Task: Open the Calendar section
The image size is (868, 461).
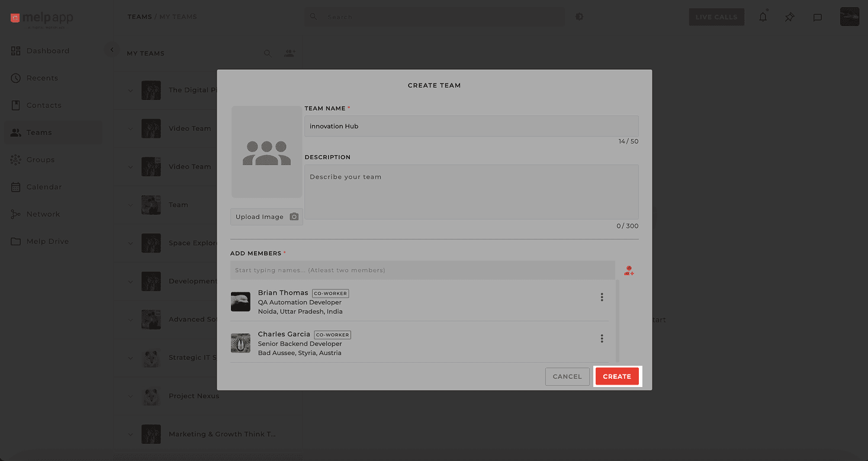Action: tap(15, 186)
